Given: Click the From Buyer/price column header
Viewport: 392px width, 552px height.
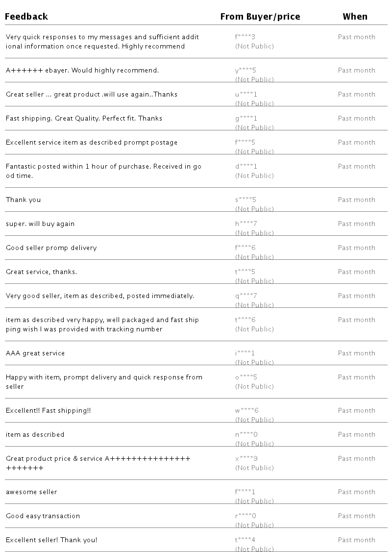Looking at the screenshot, I should (260, 17).
